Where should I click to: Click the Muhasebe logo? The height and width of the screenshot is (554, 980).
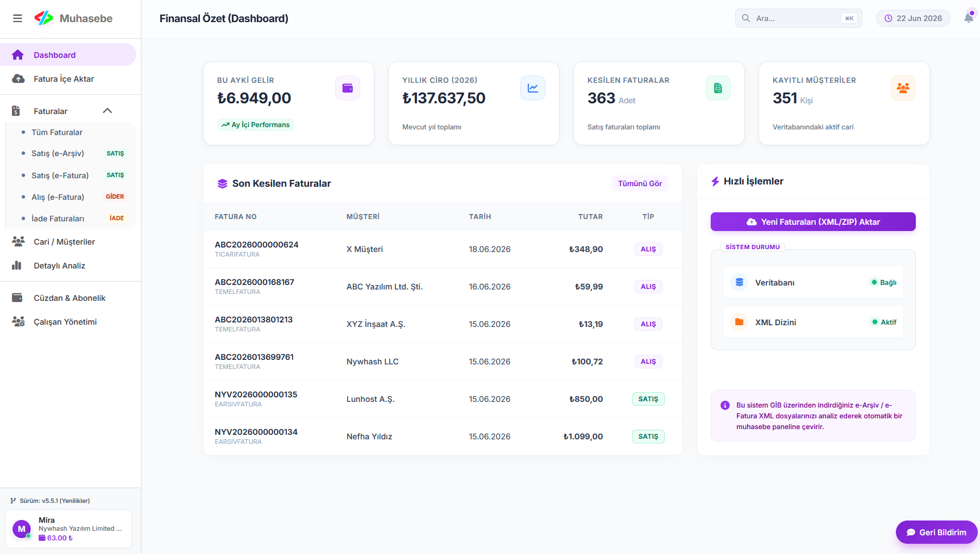(x=73, y=18)
